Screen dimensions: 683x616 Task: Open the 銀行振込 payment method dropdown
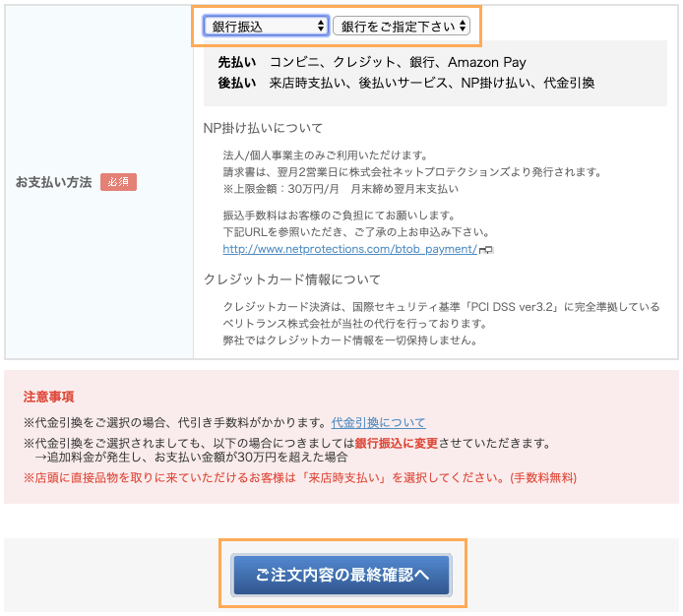266,27
